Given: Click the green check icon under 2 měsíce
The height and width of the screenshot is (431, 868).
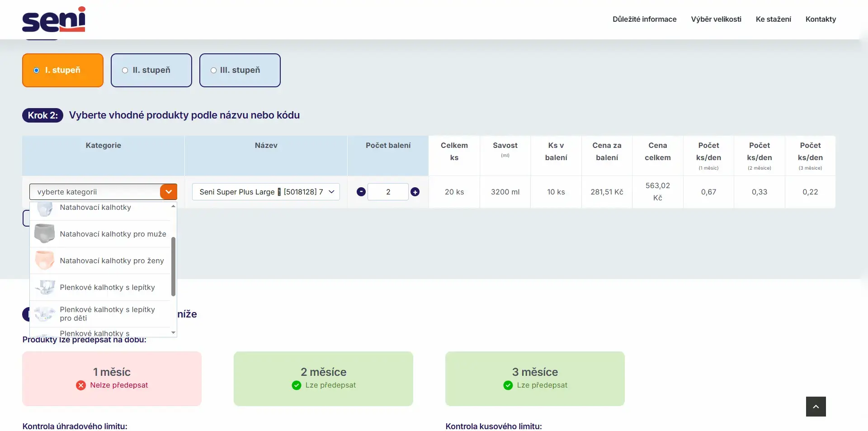Looking at the screenshot, I should (297, 385).
